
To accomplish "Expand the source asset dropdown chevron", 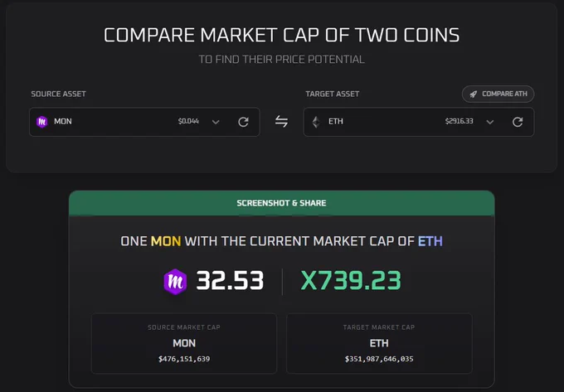I will coord(216,122).
